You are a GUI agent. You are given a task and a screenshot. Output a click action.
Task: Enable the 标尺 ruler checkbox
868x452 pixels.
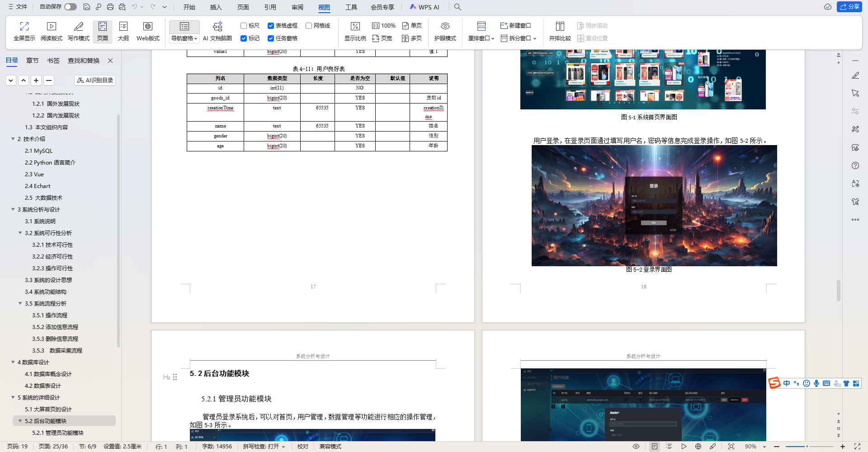point(243,25)
